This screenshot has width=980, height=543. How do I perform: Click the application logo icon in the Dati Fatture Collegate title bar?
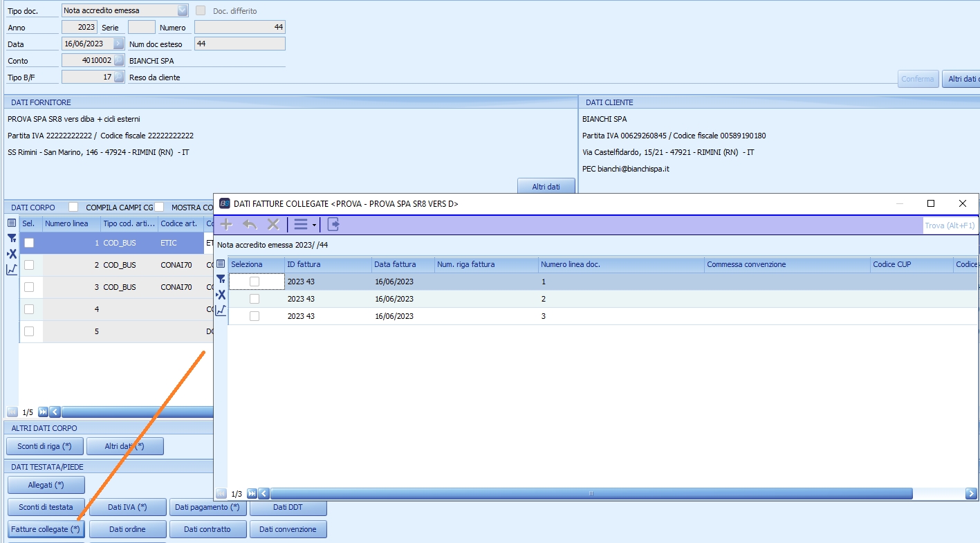(225, 203)
